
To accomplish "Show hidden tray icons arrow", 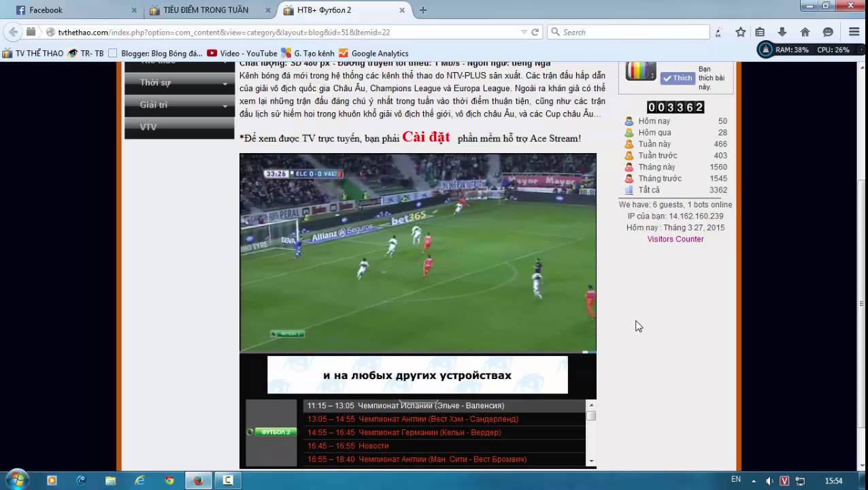I will (754, 480).
